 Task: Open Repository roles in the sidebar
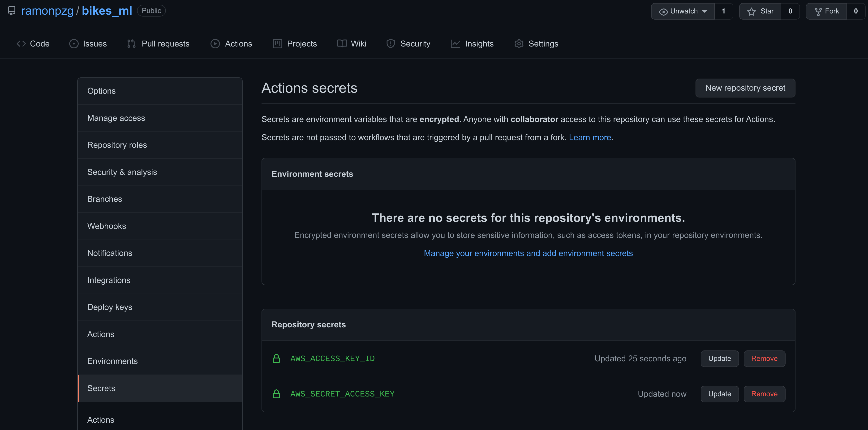point(160,145)
